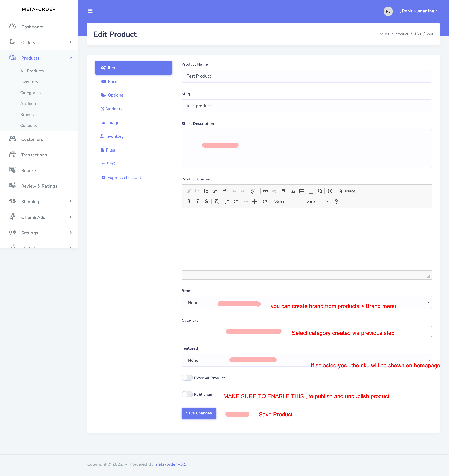Click into the Product Name field
The image size is (449, 476).
click(306, 76)
